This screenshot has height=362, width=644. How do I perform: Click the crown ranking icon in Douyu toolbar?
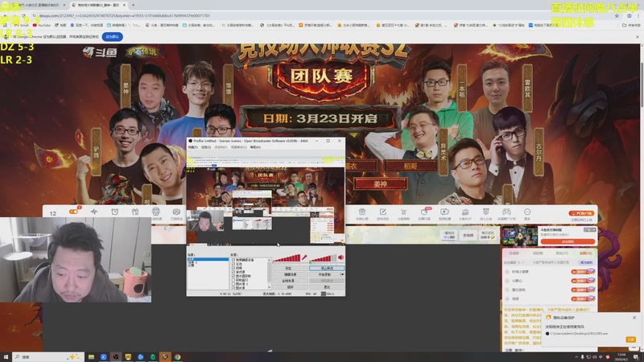click(x=465, y=212)
